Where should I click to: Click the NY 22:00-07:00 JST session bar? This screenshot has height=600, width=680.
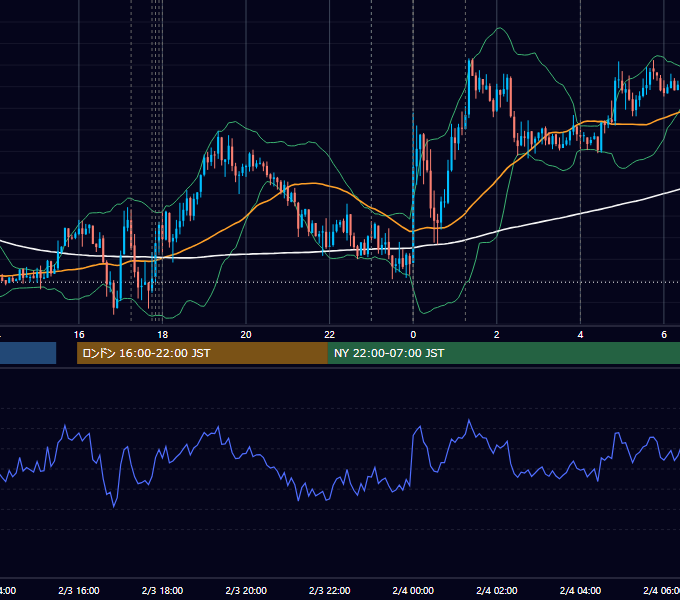(503, 353)
